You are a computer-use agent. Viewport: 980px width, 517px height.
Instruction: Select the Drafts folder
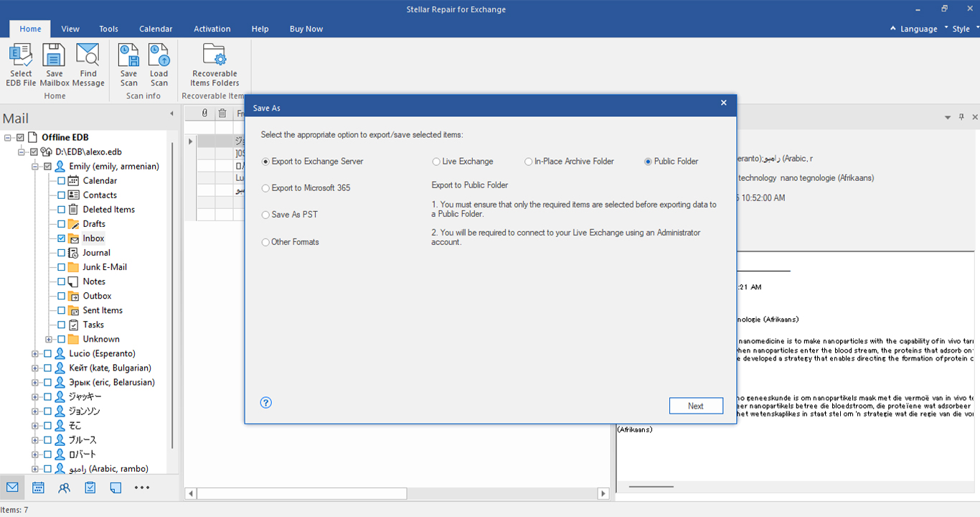click(94, 224)
